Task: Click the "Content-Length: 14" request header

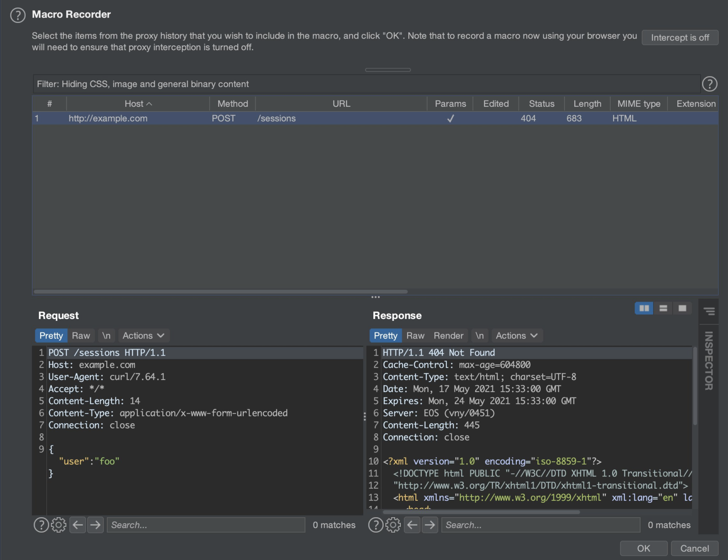Action: click(x=94, y=401)
